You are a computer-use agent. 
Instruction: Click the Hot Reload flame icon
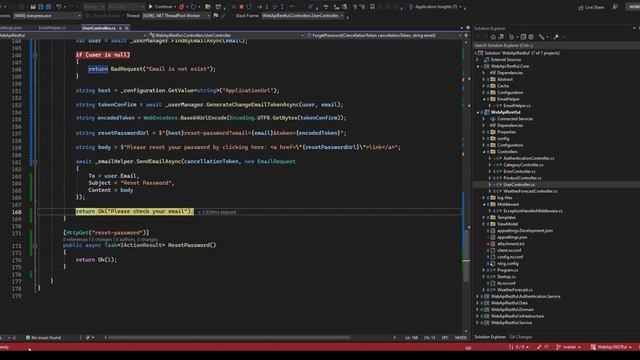click(x=181, y=7)
